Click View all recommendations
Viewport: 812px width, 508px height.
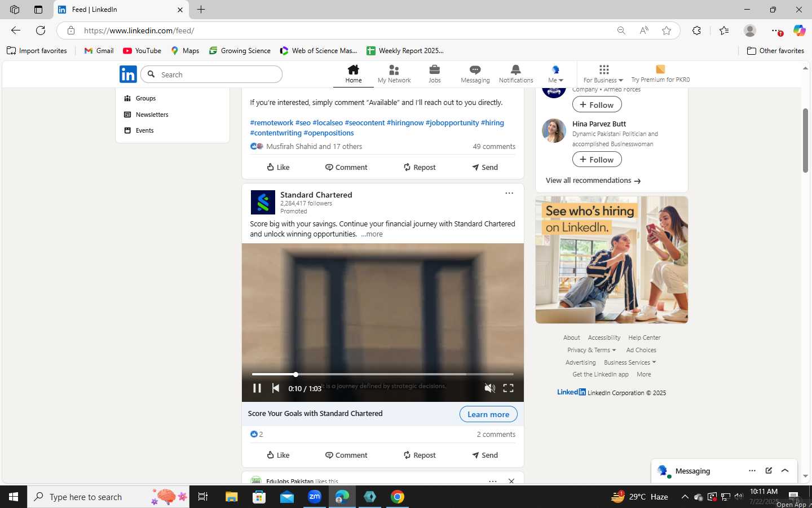click(x=593, y=181)
